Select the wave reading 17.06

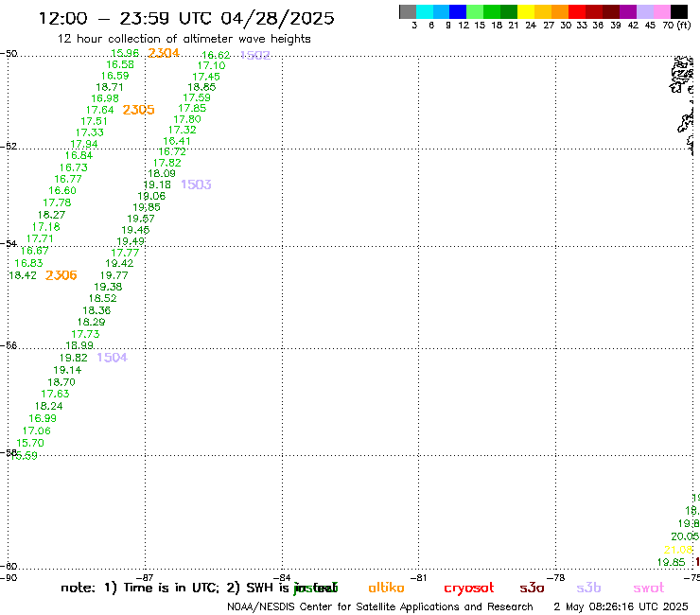pos(37,431)
